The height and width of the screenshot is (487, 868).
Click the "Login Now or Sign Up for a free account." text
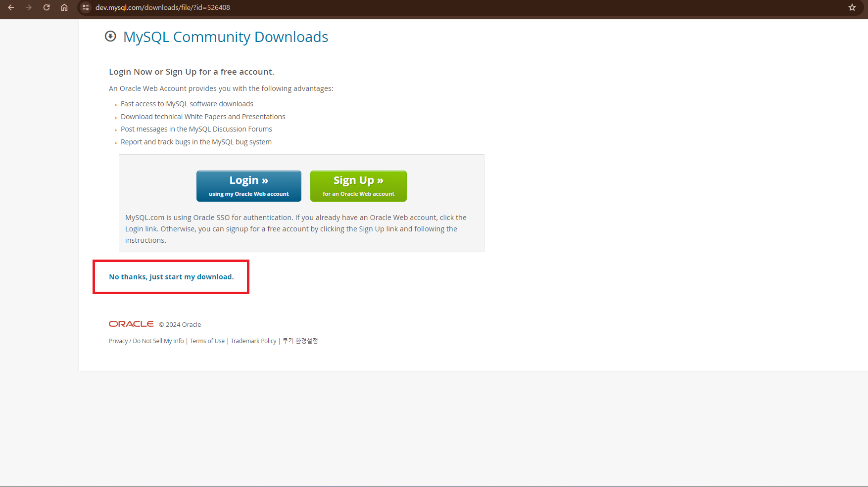pos(192,72)
